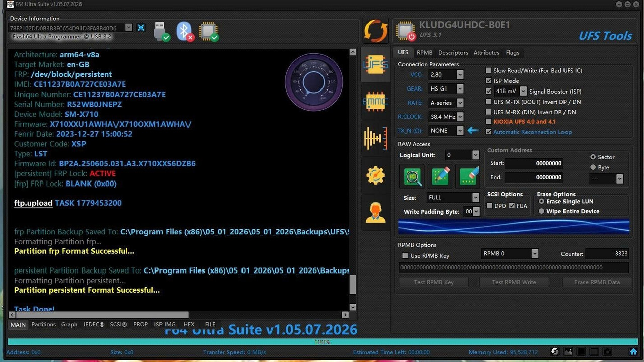Screen dimensions: 644x362
Task: Click the camera icon in the status bar
Action: [x=607, y=352]
